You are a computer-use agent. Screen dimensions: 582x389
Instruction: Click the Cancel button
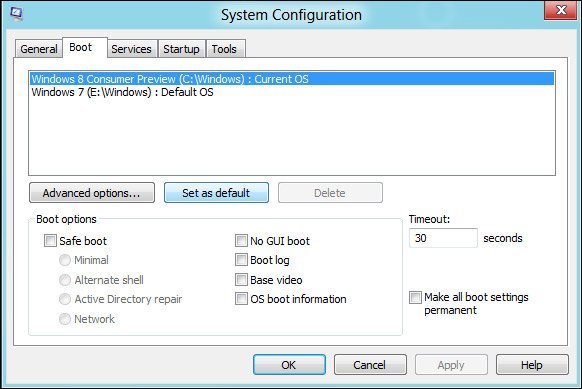[x=370, y=365]
